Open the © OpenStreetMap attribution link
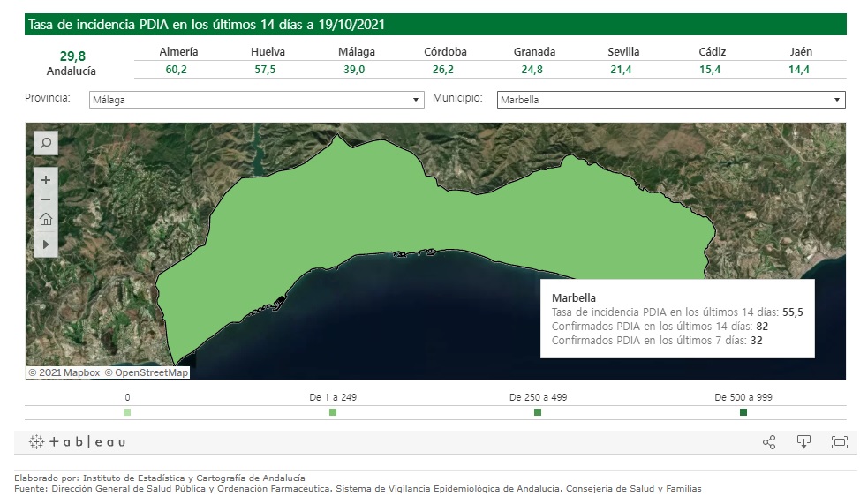This screenshot has width=860, height=504. (146, 373)
